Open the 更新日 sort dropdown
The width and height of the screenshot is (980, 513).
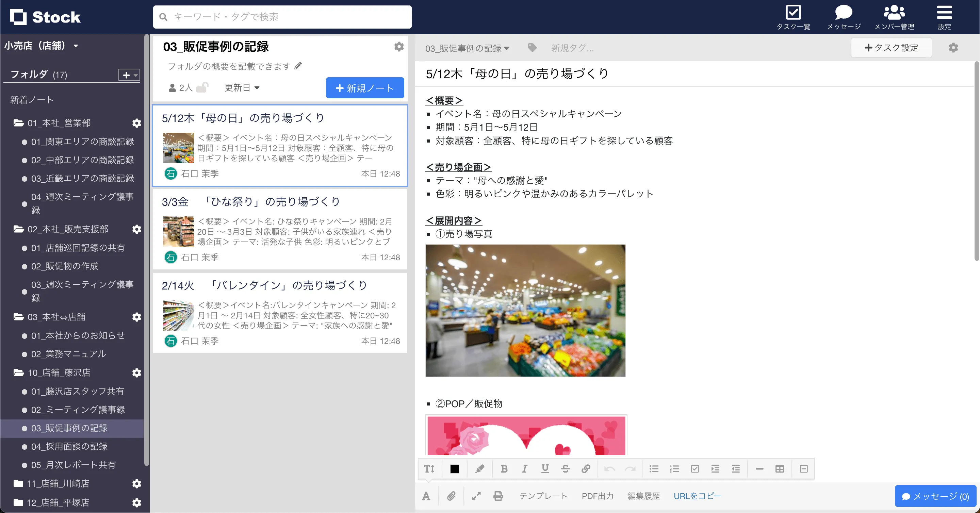point(242,87)
